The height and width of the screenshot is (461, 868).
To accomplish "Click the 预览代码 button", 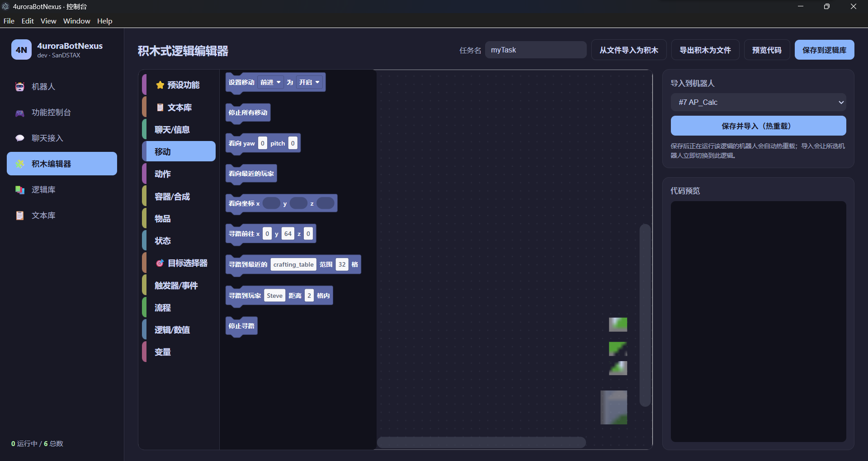I will [767, 50].
